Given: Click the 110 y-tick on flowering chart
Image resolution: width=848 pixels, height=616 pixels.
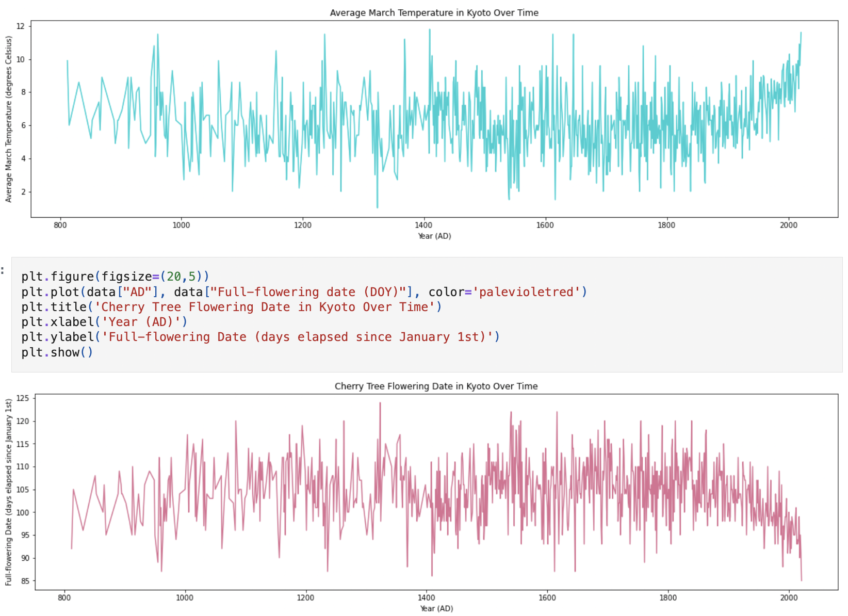Looking at the screenshot, I should tap(23, 466).
